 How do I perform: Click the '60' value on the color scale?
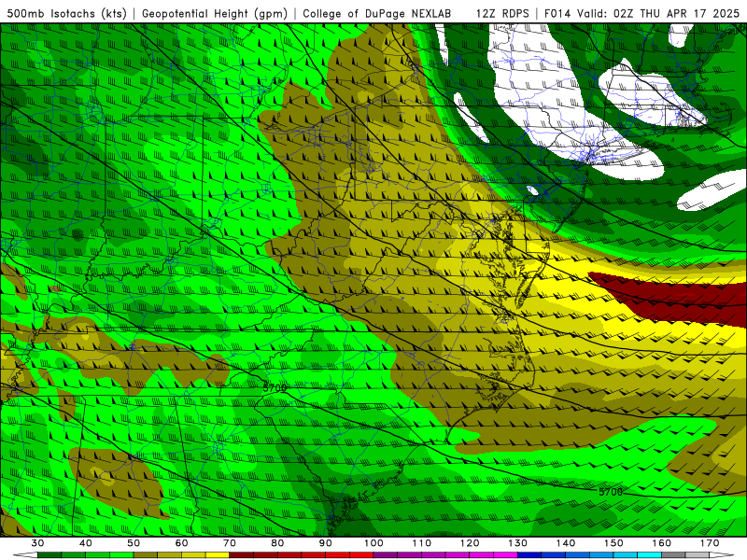coord(181,543)
